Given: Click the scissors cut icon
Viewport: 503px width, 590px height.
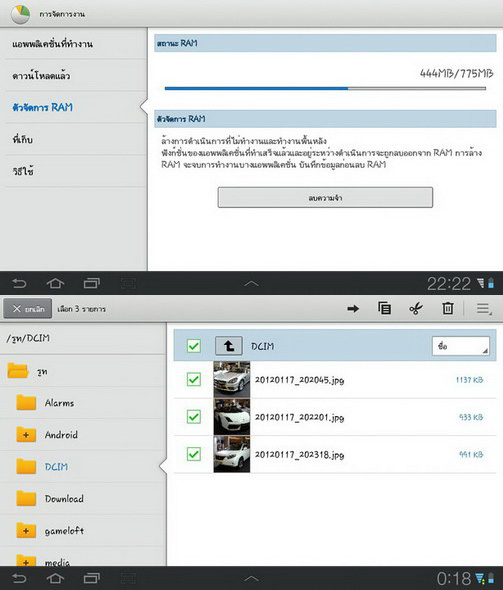Looking at the screenshot, I should click(416, 309).
